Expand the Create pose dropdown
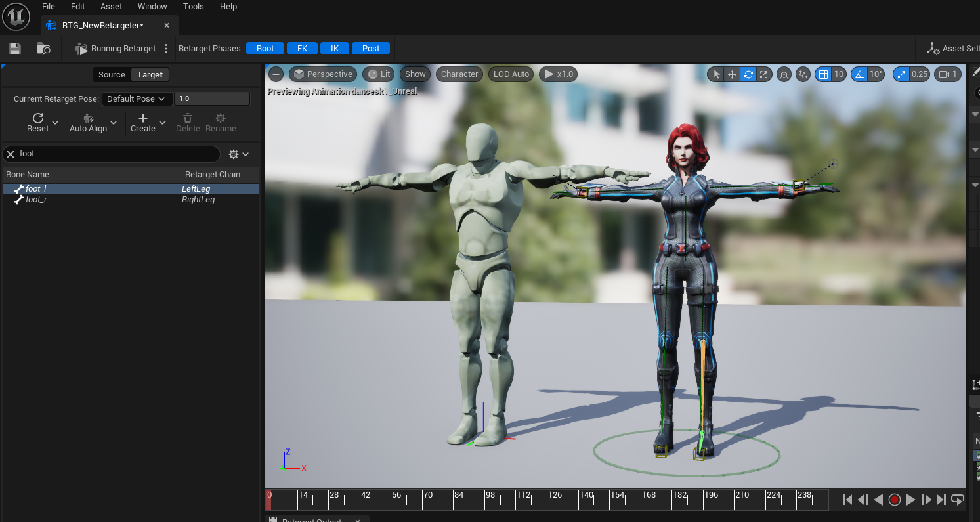 coord(163,123)
